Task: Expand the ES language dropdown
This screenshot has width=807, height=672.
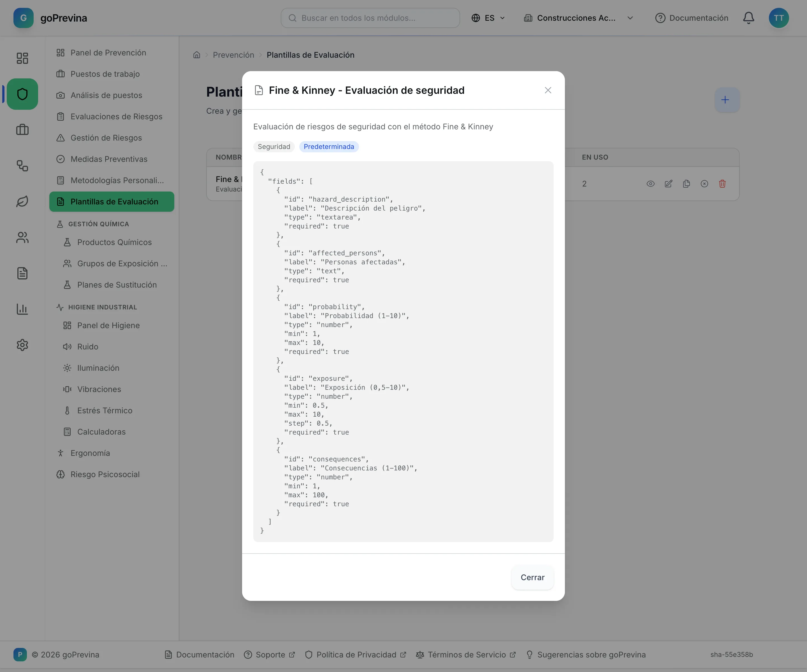Action: click(x=488, y=18)
